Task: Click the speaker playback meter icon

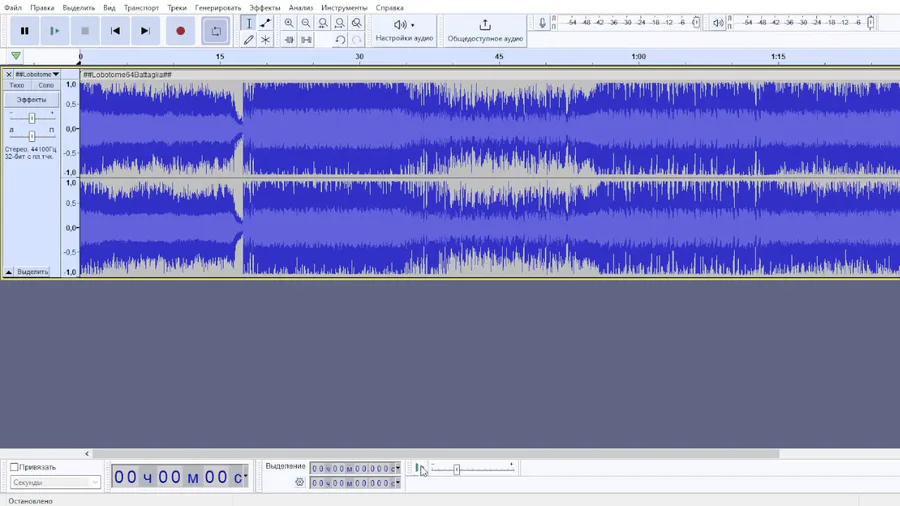Action: 717,23
